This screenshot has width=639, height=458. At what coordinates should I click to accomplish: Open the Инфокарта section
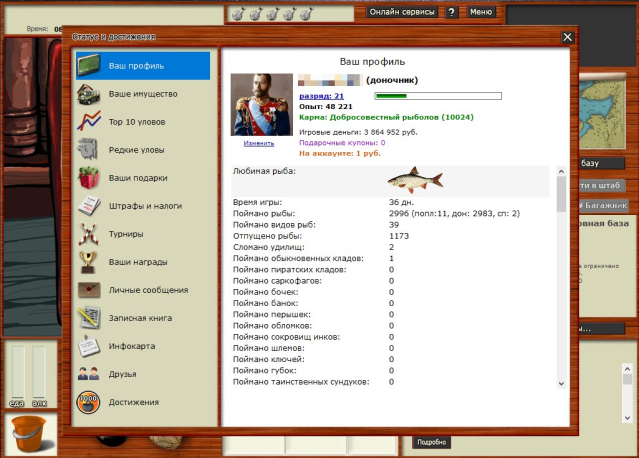[130, 346]
